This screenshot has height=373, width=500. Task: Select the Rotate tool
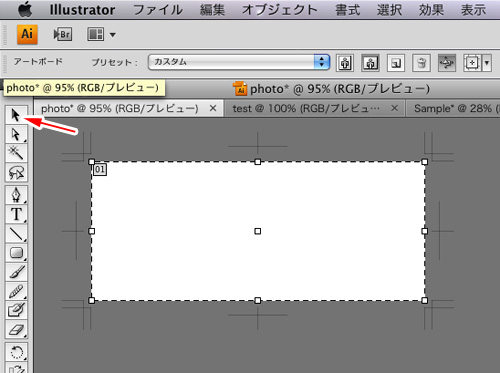point(16,352)
